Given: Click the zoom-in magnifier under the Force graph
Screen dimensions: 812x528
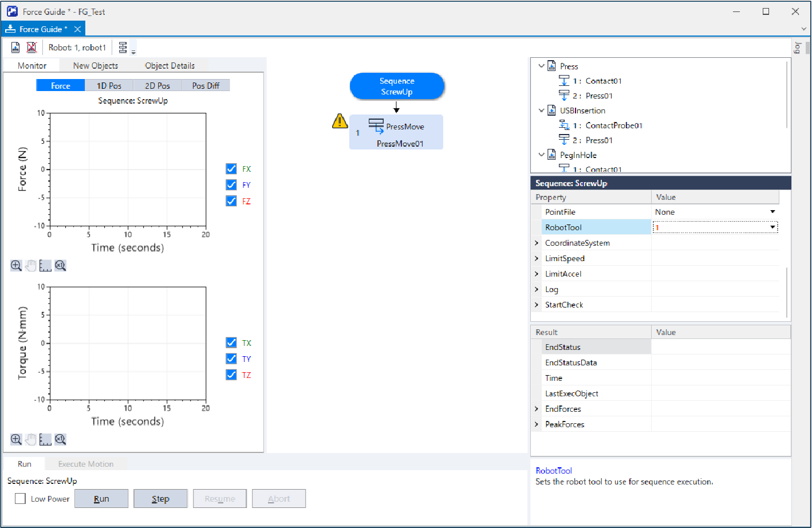Looking at the screenshot, I should pos(16,266).
